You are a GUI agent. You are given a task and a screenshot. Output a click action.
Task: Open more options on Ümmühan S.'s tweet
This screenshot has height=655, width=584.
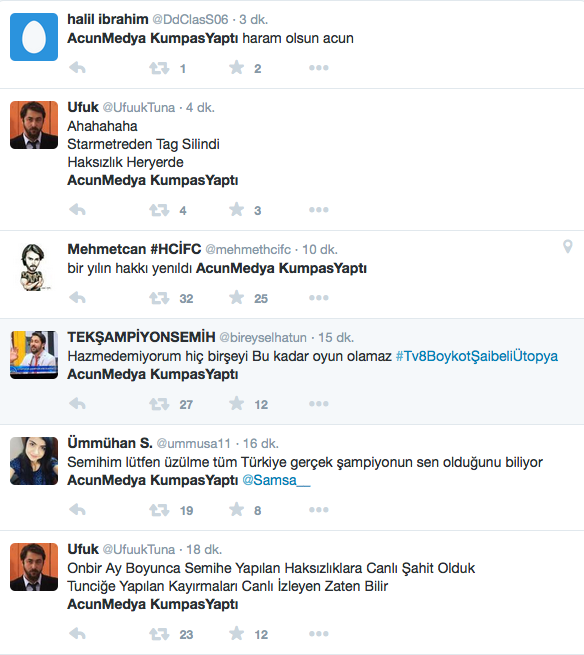[319, 510]
